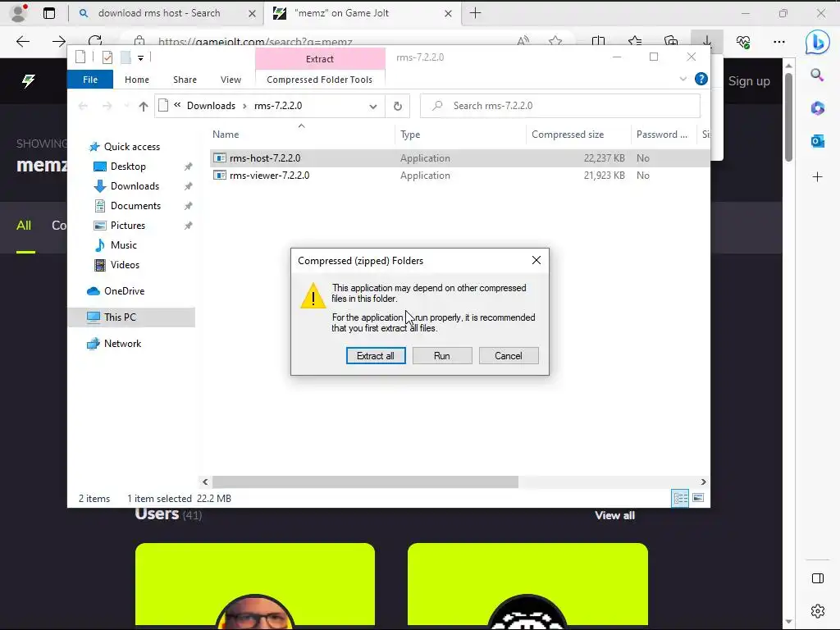Click the pin icon next to Desktop
840x630 pixels.
pyautogui.click(x=188, y=167)
